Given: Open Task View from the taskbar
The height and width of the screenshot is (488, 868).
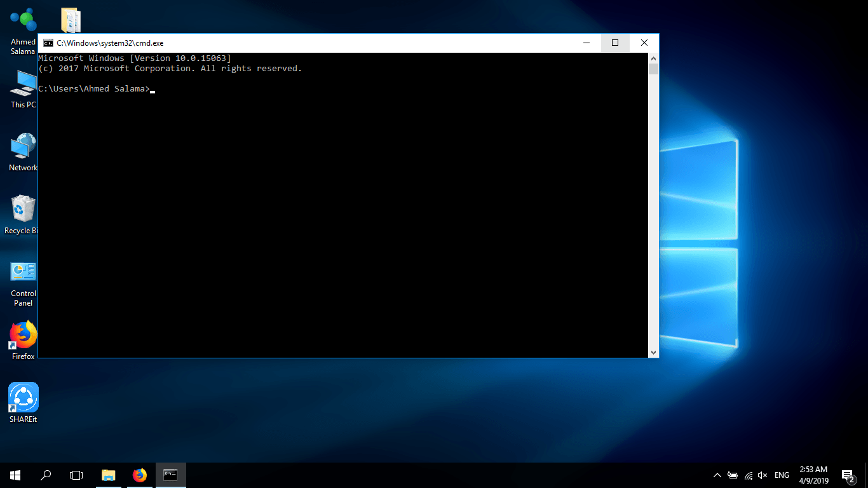Looking at the screenshot, I should (x=76, y=475).
